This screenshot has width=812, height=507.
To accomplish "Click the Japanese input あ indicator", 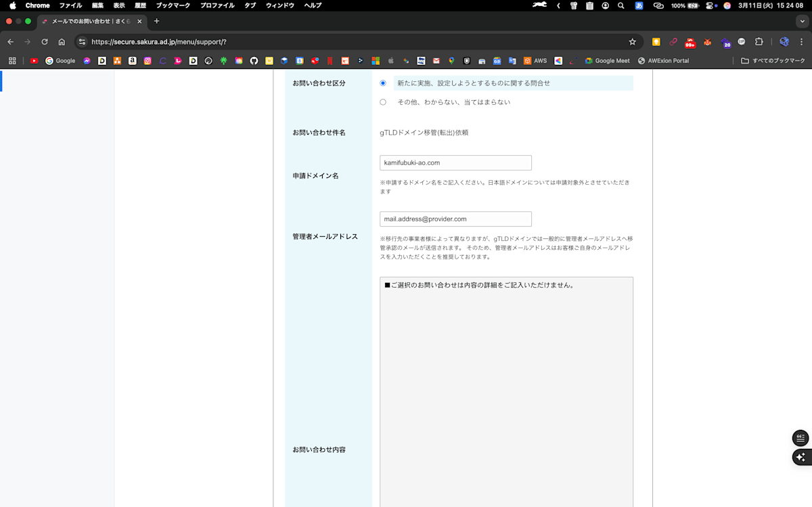I will [x=639, y=5].
